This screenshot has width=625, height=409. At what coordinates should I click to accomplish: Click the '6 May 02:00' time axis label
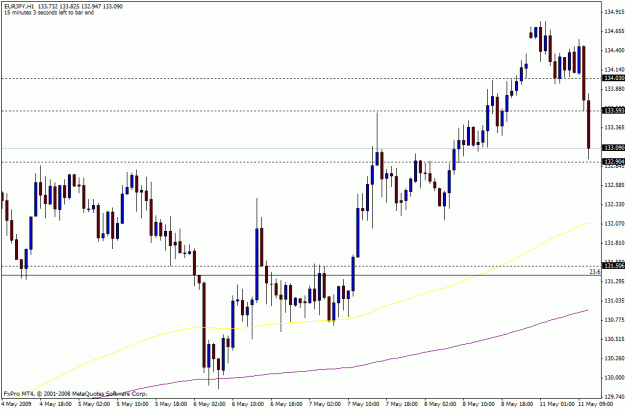pos(210,404)
